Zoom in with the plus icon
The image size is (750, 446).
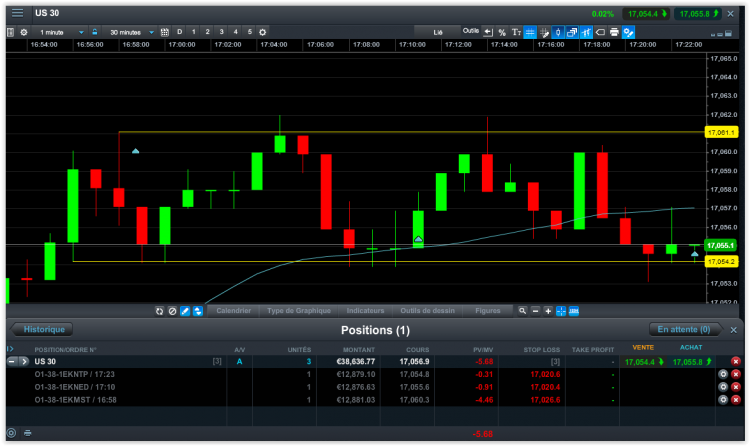(548, 311)
